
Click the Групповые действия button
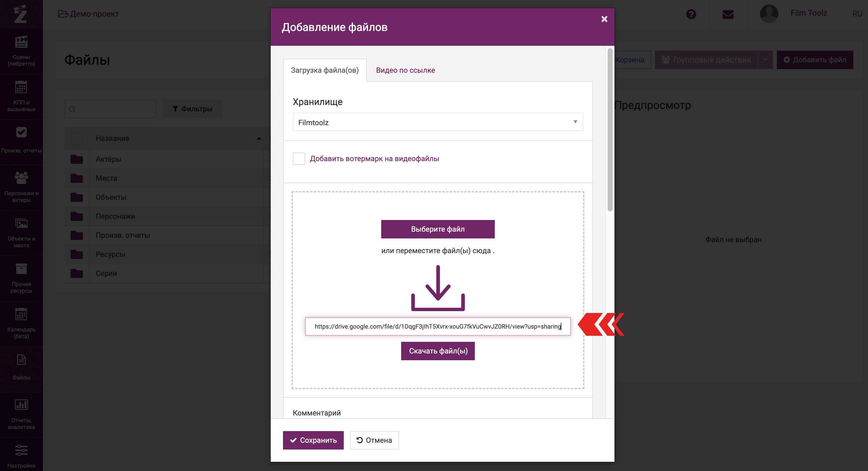[706, 60]
